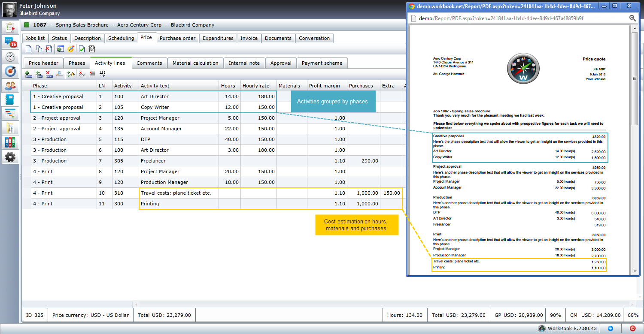
Task: Click the Profit margin column header
Action: point(324,86)
